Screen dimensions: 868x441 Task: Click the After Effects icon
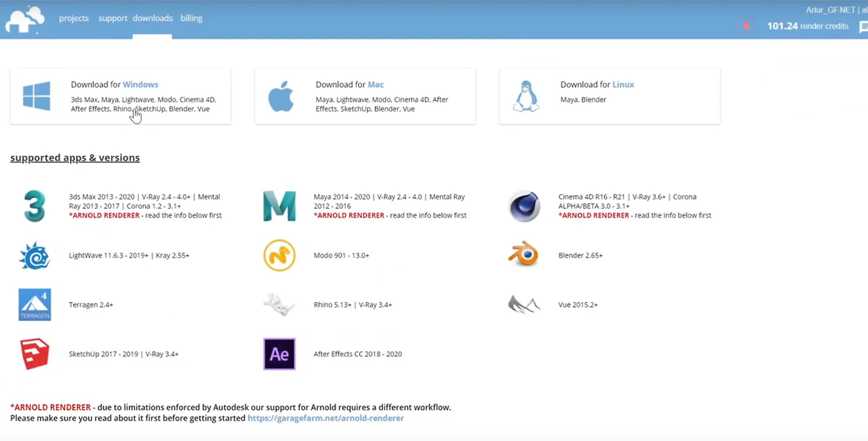pyautogui.click(x=279, y=354)
